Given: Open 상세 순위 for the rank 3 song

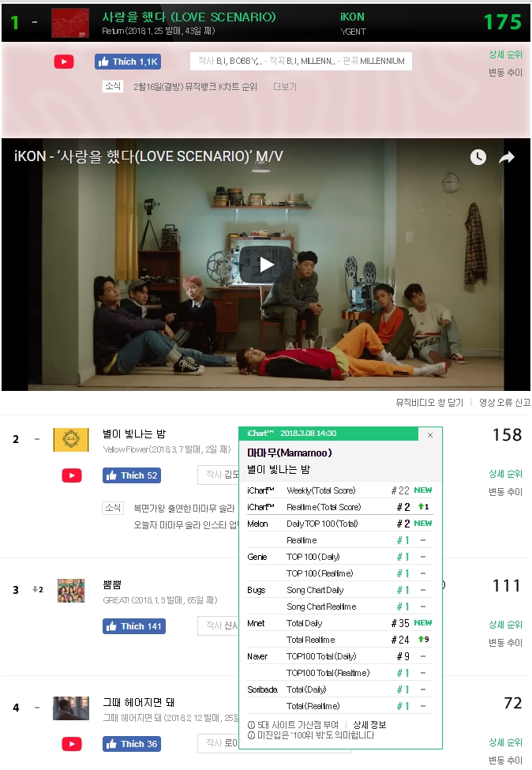Looking at the screenshot, I should click(505, 625).
